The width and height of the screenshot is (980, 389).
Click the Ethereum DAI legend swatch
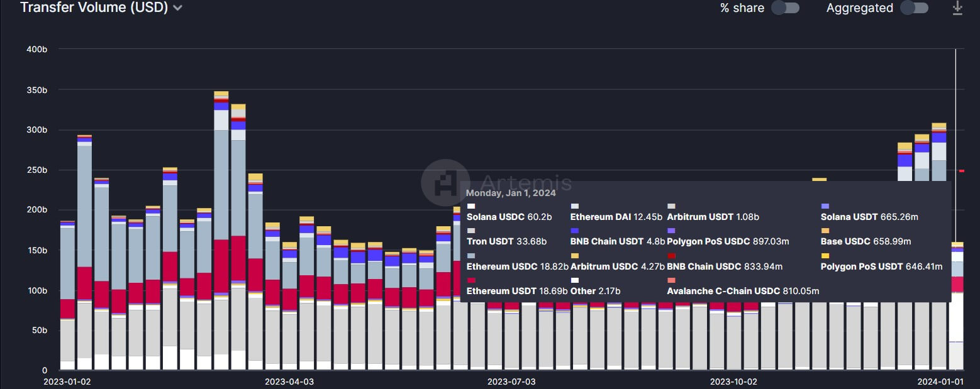(574, 206)
